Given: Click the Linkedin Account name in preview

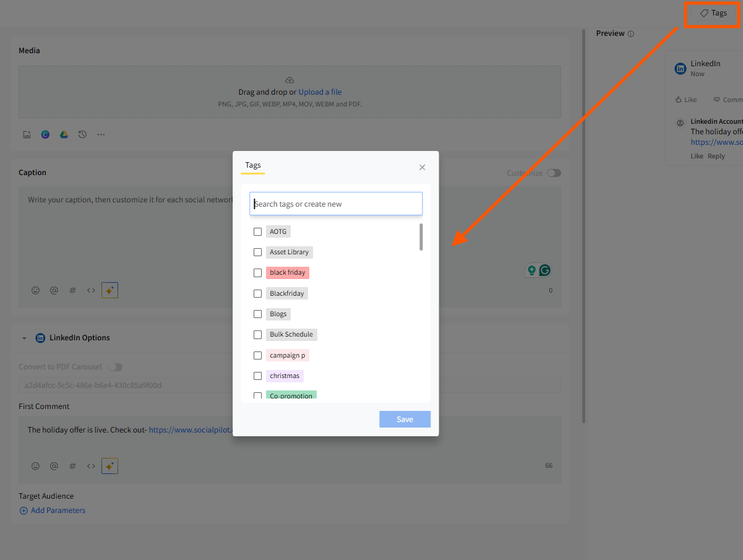Looking at the screenshot, I should pyautogui.click(x=716, y=121).
